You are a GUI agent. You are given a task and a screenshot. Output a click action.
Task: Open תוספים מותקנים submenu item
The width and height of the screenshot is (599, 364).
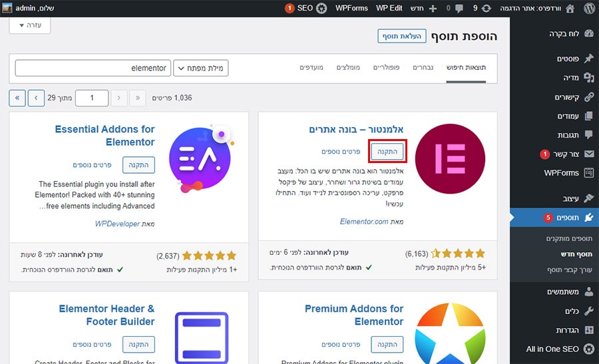pyautogui.click(x=569, y=239)
